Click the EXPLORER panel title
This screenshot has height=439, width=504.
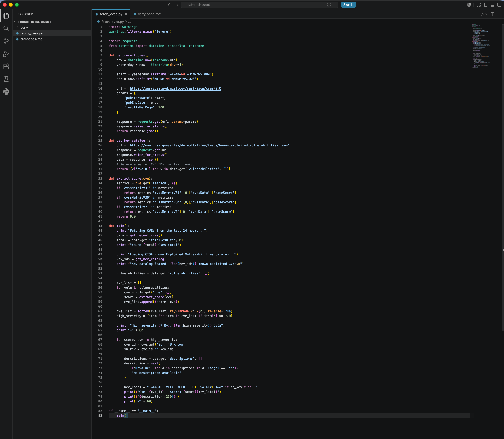tap(25, 14)
